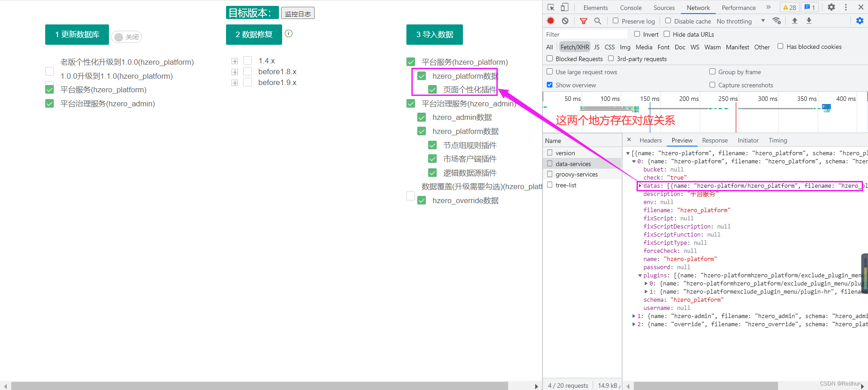Click info icon next to 数据修复
The image size is (868, 390).
tap(288, 33)
